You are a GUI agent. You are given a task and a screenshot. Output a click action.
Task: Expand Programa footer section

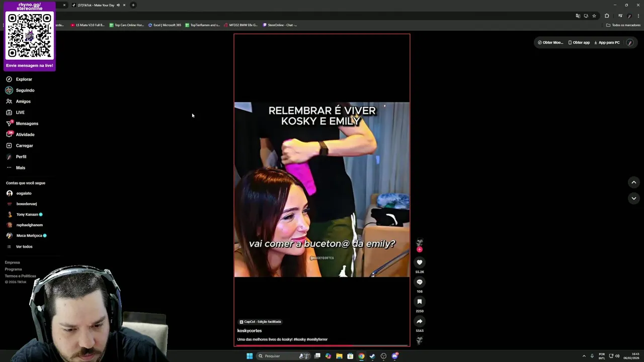14,269
